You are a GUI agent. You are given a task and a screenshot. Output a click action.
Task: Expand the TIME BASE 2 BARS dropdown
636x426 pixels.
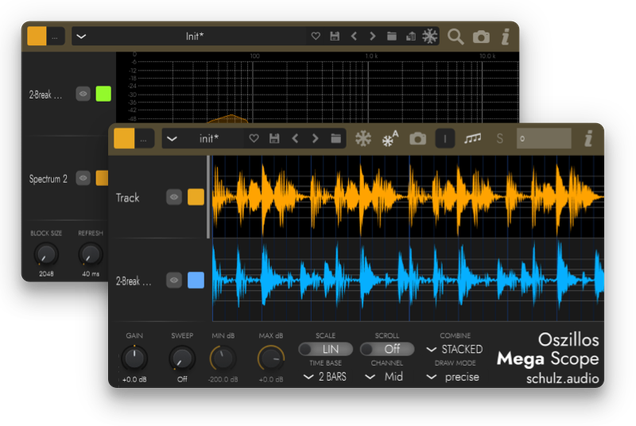tap(328, 377)
